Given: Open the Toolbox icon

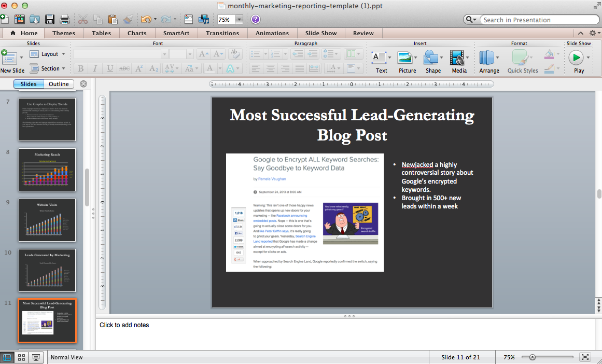Looking at the screenshot, I should tap(189, 19).
